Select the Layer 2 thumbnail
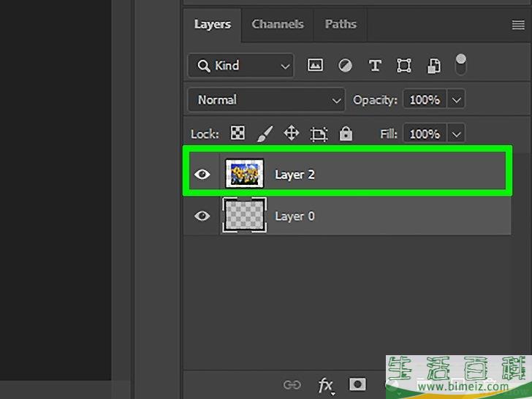532x399 pixels. coord(244,173)
